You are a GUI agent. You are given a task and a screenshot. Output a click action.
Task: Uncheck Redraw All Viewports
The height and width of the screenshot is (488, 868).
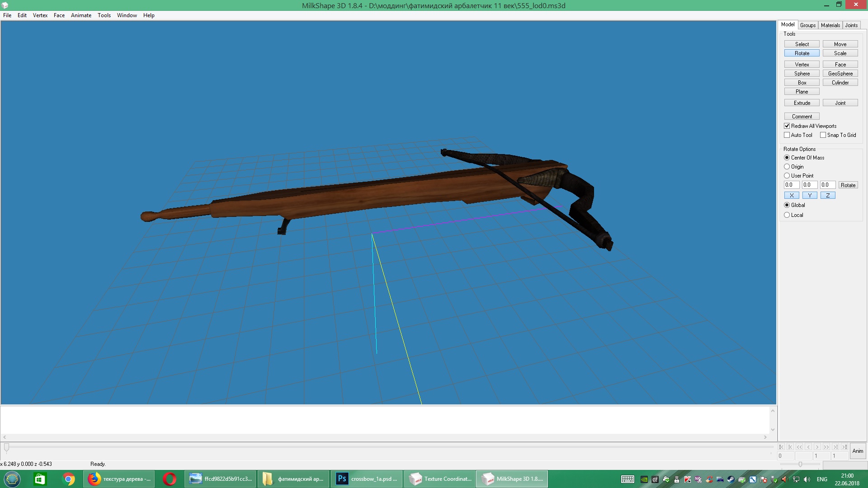pyautogui.click(x=787, y=126)
